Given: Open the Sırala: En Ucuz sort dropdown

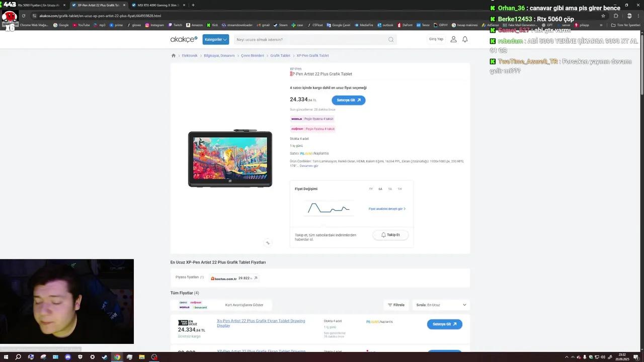Looking at the screenshot, I should pyautogui.click(x=441, y=305).
